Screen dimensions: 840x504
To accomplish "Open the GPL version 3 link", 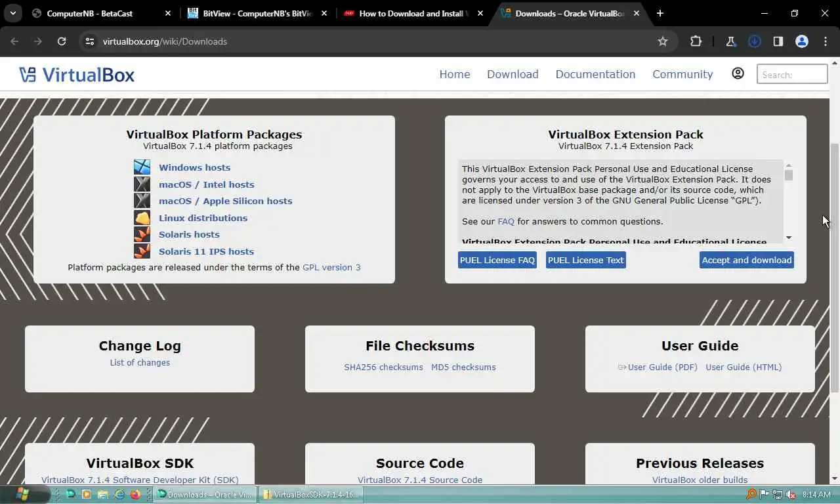I will [331, 267].
